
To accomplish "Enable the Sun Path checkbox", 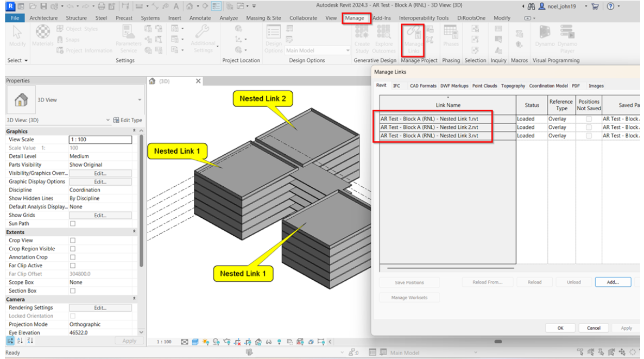I will click(x=73, y=224).
